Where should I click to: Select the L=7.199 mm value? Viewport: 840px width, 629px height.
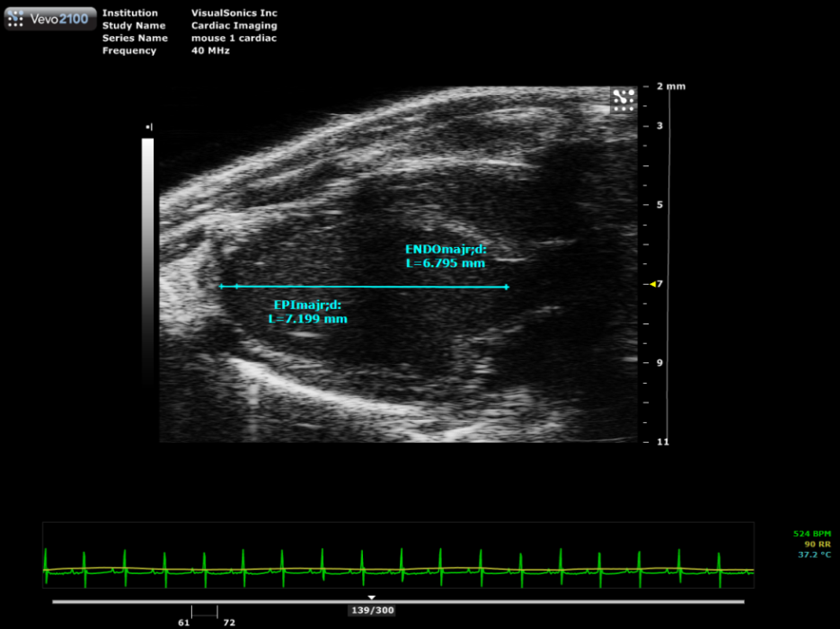click(307, 319)
